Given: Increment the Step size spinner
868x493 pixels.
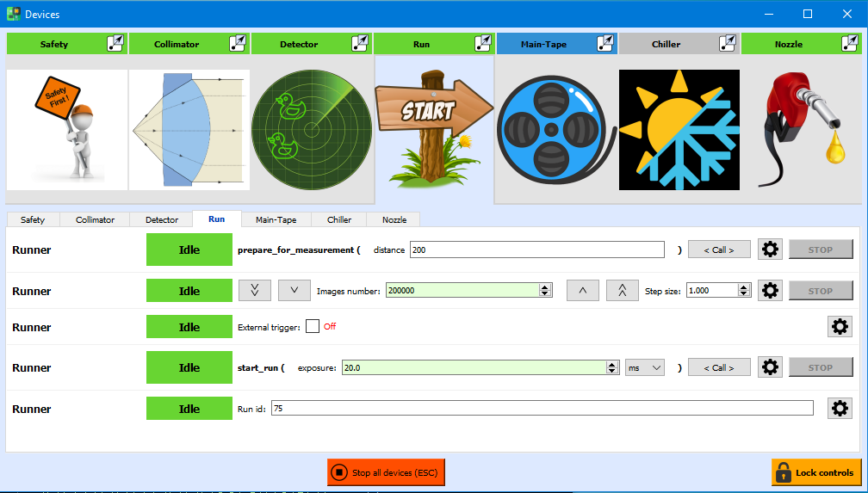Looking at the screenshot, I should 742,287.
